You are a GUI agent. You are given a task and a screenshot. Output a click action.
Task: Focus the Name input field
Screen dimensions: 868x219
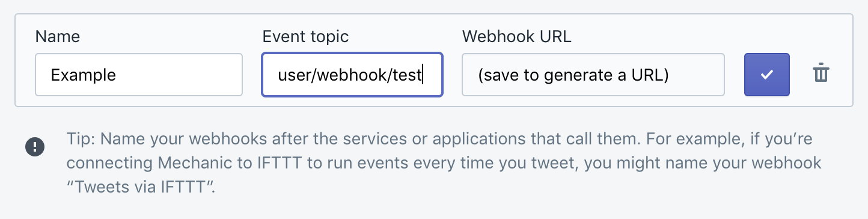coord(139,75)
